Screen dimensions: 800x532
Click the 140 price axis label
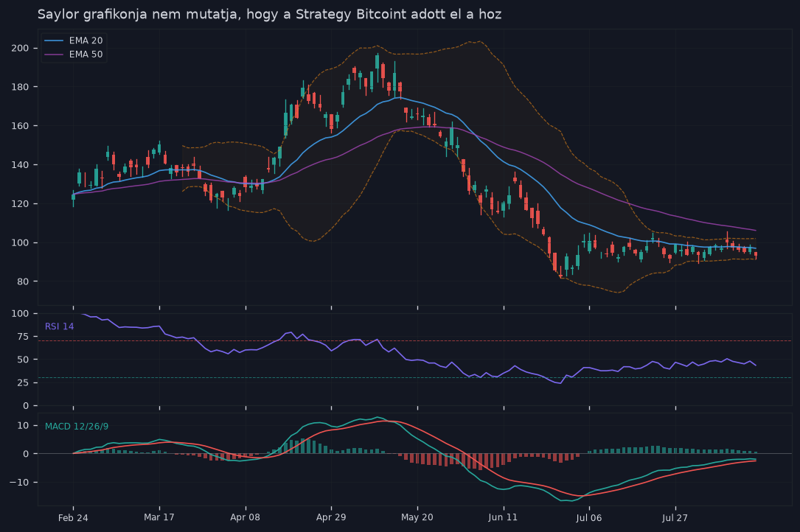pos(21,165)
